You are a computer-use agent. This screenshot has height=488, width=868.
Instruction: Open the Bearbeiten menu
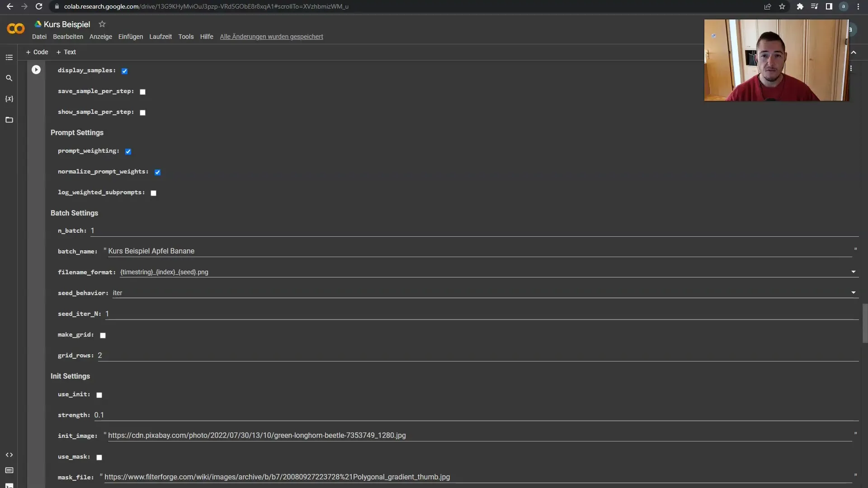coord(68,37)
